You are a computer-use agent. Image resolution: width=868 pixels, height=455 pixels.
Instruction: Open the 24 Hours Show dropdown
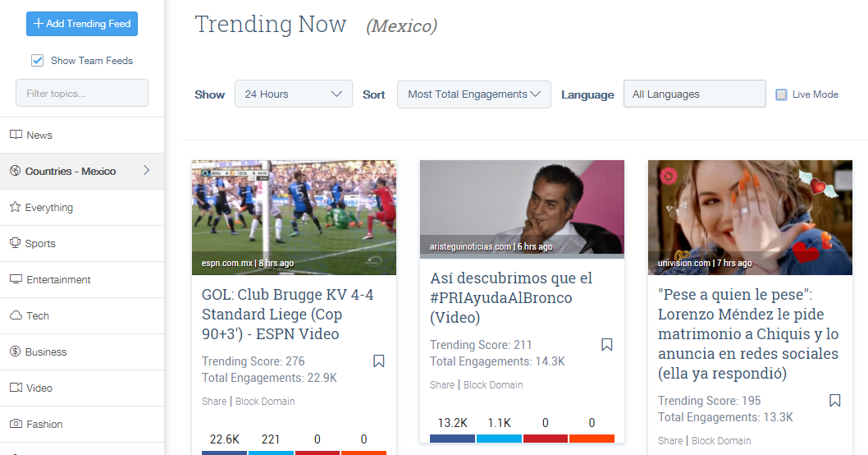(x=294, y=94)
